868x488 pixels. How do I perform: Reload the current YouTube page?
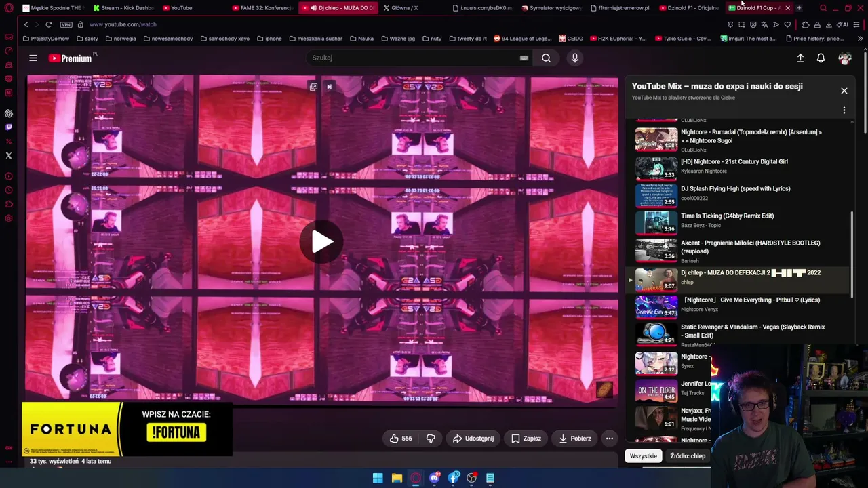48,24
